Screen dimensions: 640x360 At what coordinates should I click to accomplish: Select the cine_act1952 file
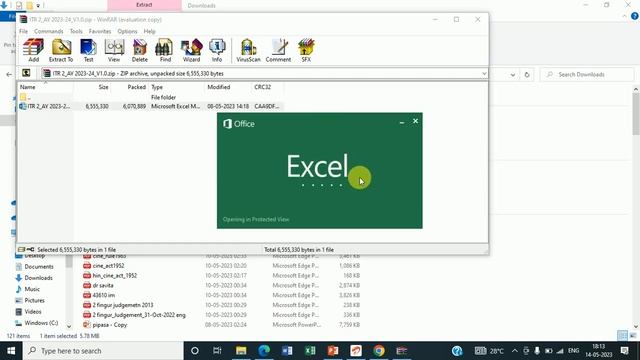[x=108, y=266]
